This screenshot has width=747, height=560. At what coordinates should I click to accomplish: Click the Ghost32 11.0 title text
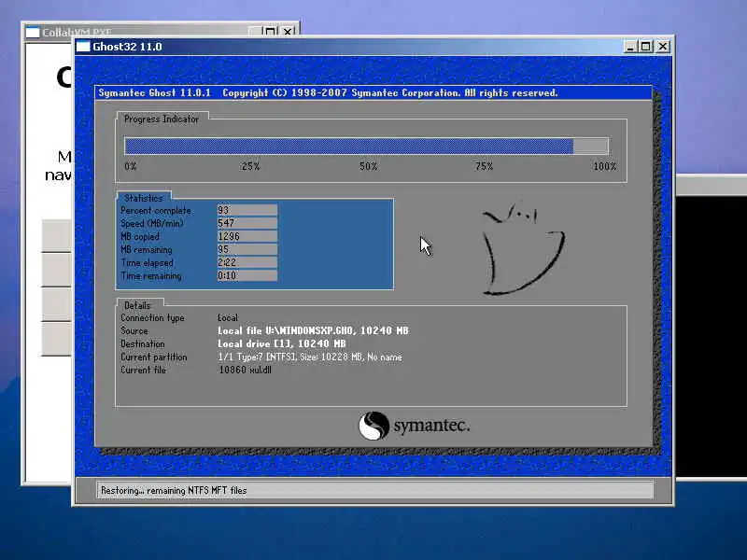[127, 47]
